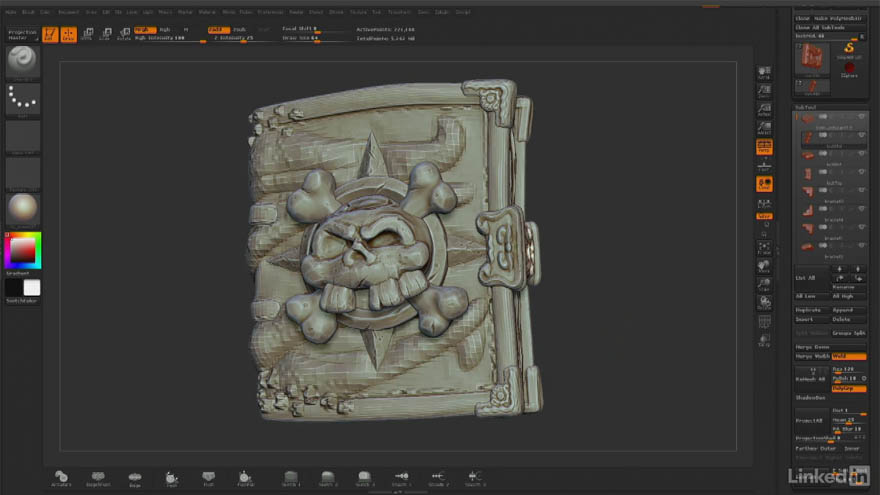The height and width of the screenshot is (495, 880).
Task: Select the third brush on the bottom shelf
Action: (135, 478)
